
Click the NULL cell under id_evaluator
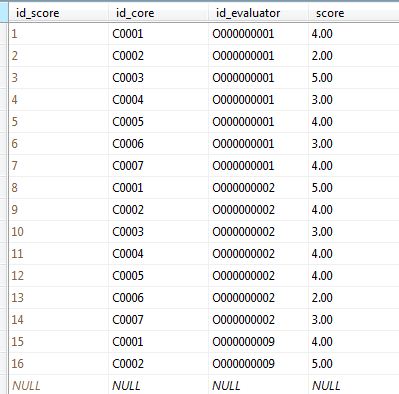tap(258, 386)
